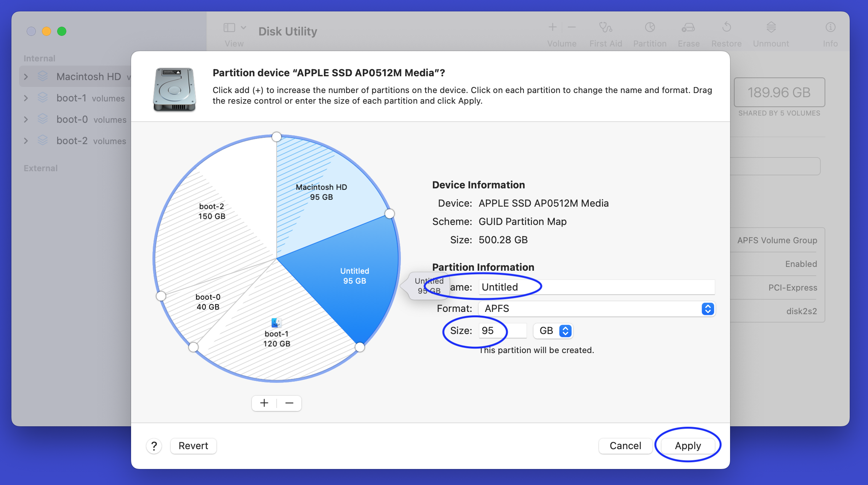Select the Untitled 95 GB pie slice
Screen dimensions: 868x485
(354, 276)
